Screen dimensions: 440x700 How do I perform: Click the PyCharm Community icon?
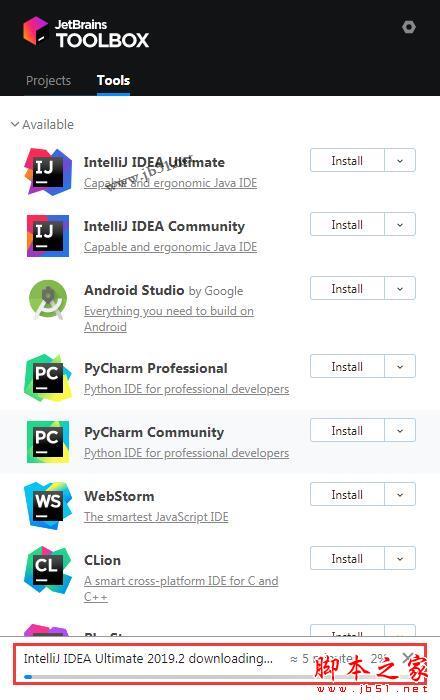click(x=48, y=442)
